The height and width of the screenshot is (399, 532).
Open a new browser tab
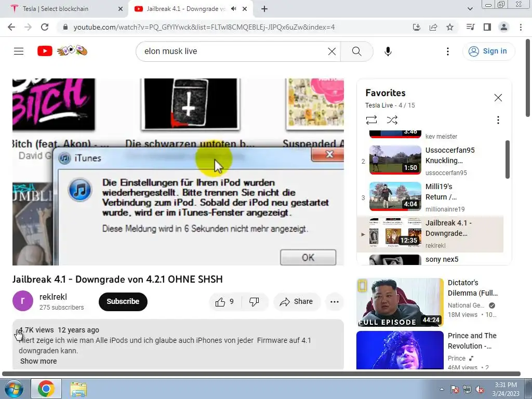264,9
